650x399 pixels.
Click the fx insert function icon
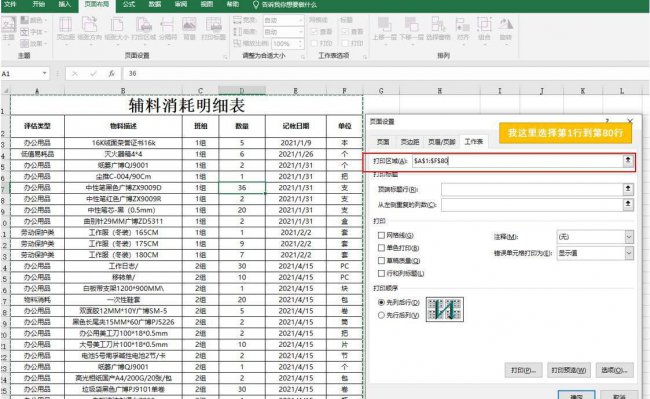112,73
